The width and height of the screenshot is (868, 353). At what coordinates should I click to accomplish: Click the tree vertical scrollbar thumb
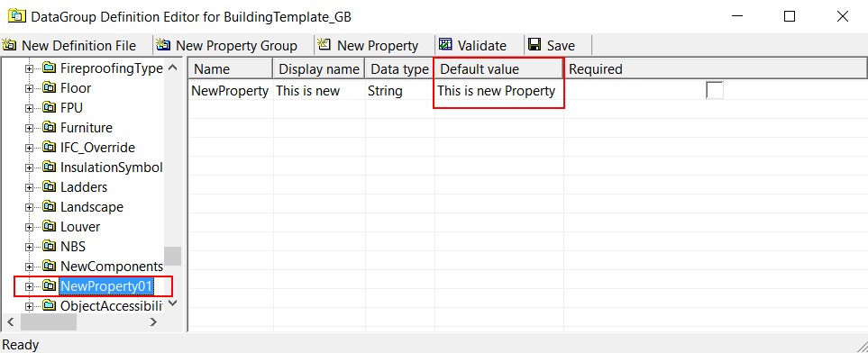tap(173, 256)
